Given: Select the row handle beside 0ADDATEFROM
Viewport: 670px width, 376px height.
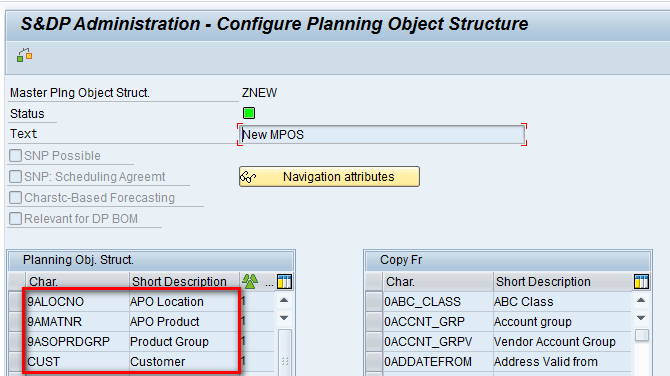Looking at the screenshot, I should click(374, 362).
